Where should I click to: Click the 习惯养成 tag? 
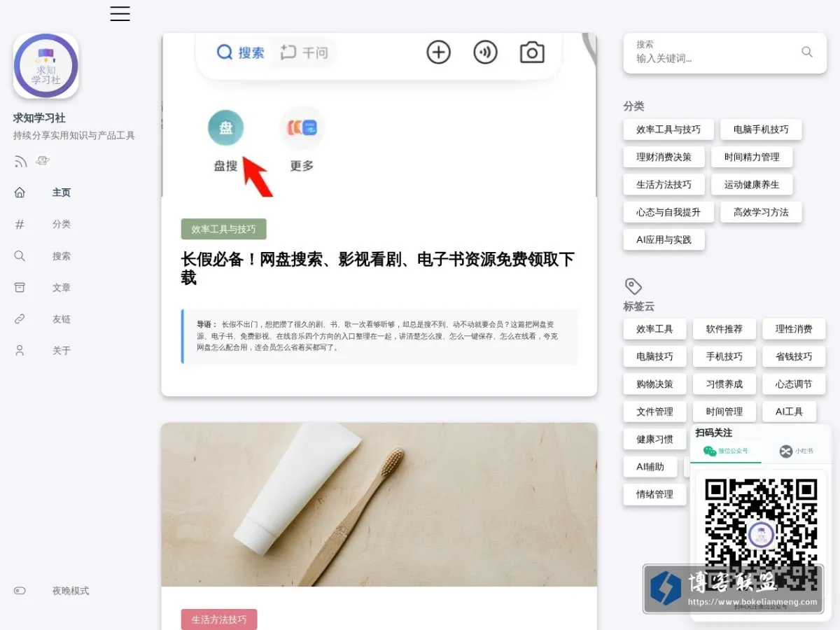tap(724, 384)
